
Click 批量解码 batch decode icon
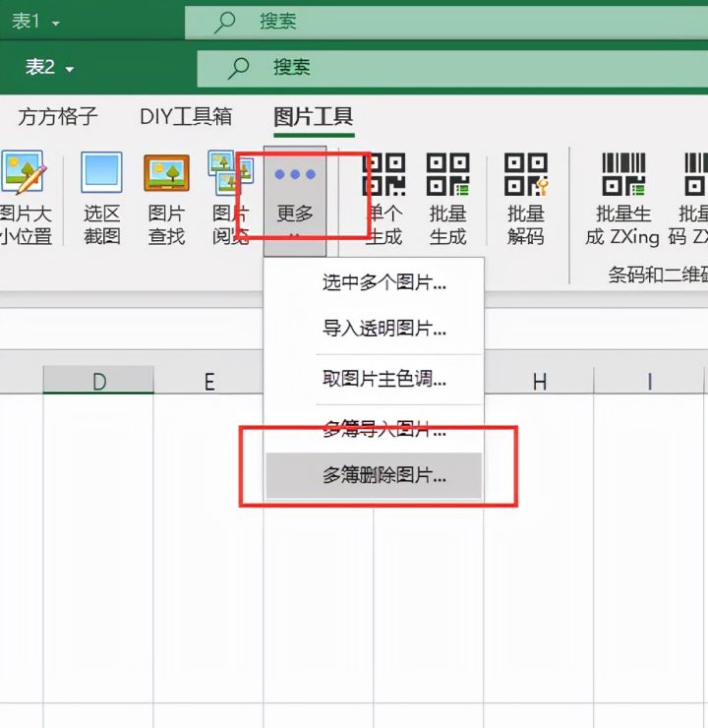click(x=526, y=198)
